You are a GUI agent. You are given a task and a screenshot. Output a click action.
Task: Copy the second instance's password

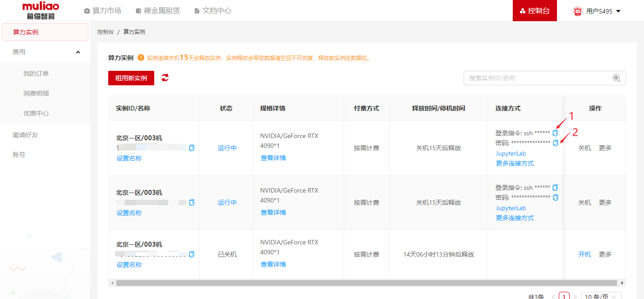click(555, 198)
